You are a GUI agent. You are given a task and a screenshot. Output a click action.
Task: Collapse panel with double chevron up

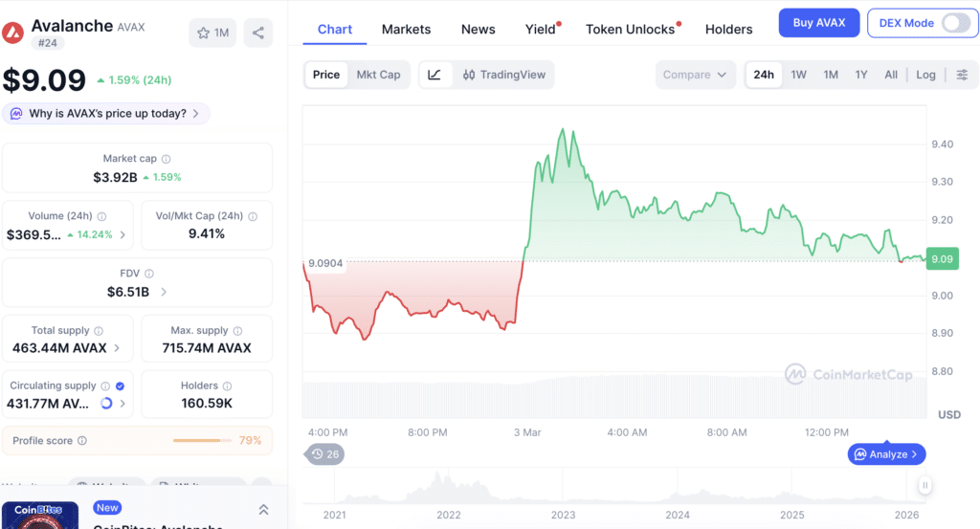264,510
